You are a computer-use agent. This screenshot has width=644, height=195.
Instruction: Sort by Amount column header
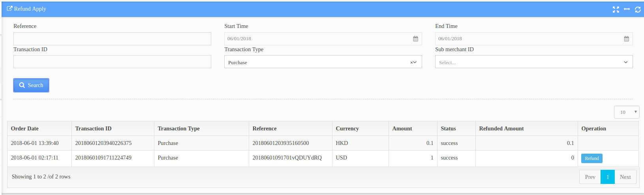tap(402, 128)
